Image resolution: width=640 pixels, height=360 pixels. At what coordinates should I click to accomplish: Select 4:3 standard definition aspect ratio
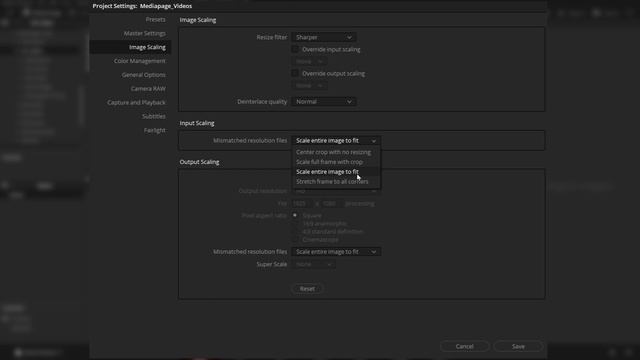pyautogui.click(x=295, y=232)
